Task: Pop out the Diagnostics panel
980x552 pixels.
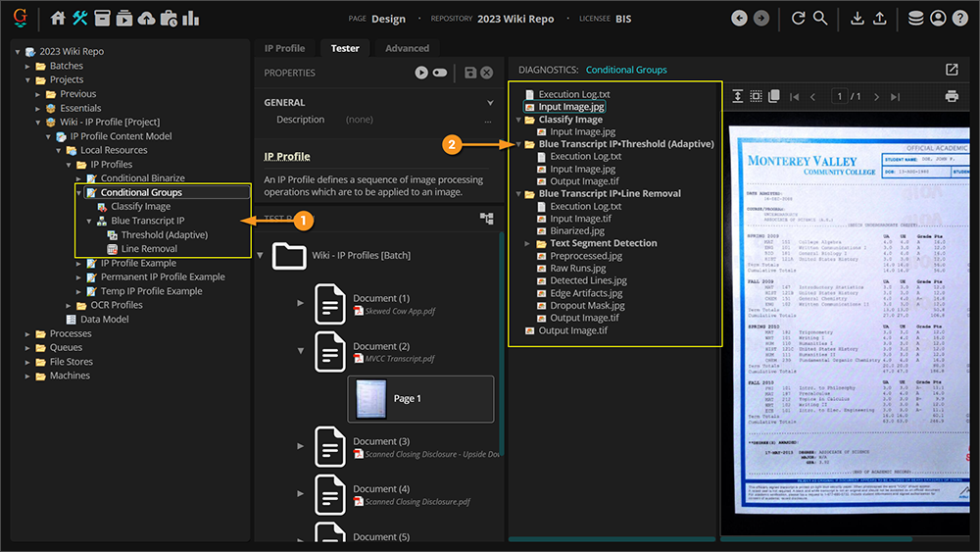Action: [951, 70]
